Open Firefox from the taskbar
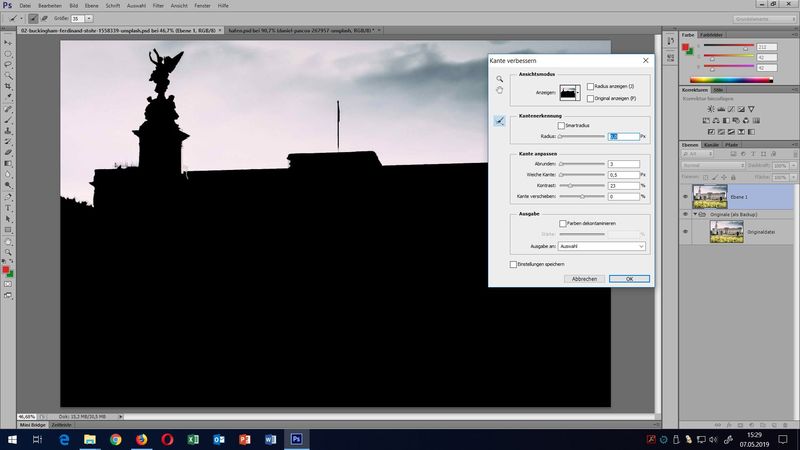Screen dimensions: 800x450 coord(141,439)
